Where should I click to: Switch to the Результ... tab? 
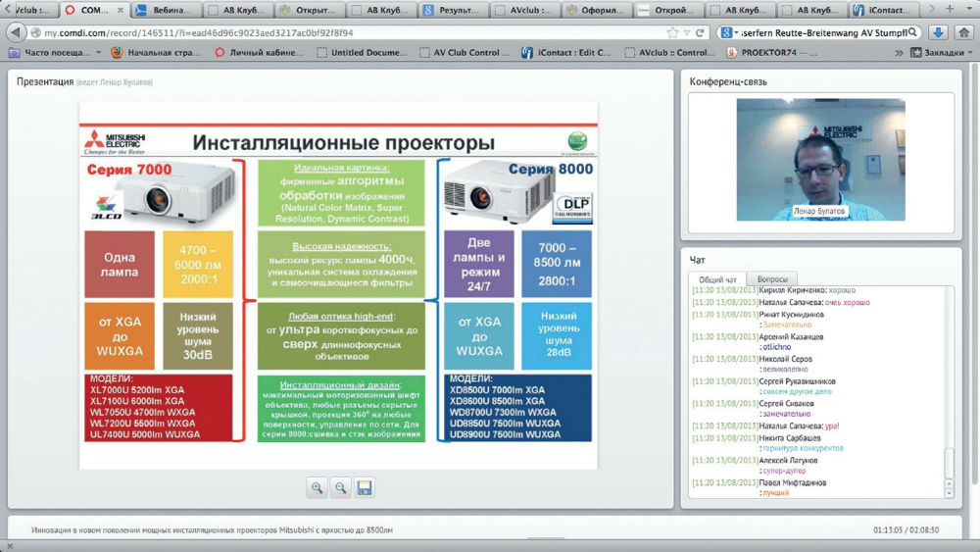(453, 10)
